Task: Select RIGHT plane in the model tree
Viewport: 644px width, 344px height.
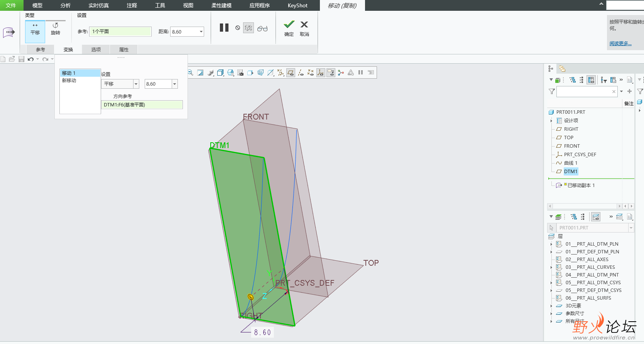Action: pyautogui.click(x=571, y=129)
